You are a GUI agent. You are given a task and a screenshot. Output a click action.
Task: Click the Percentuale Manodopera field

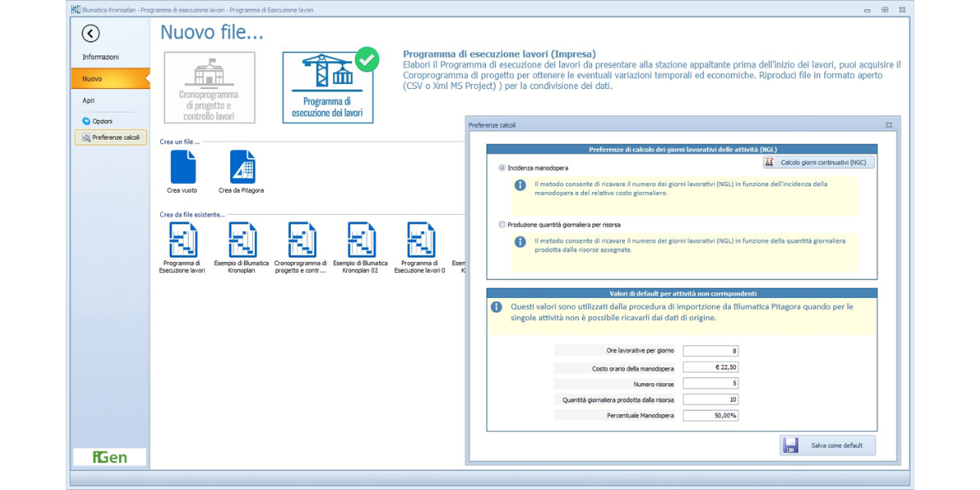[710, 416]
